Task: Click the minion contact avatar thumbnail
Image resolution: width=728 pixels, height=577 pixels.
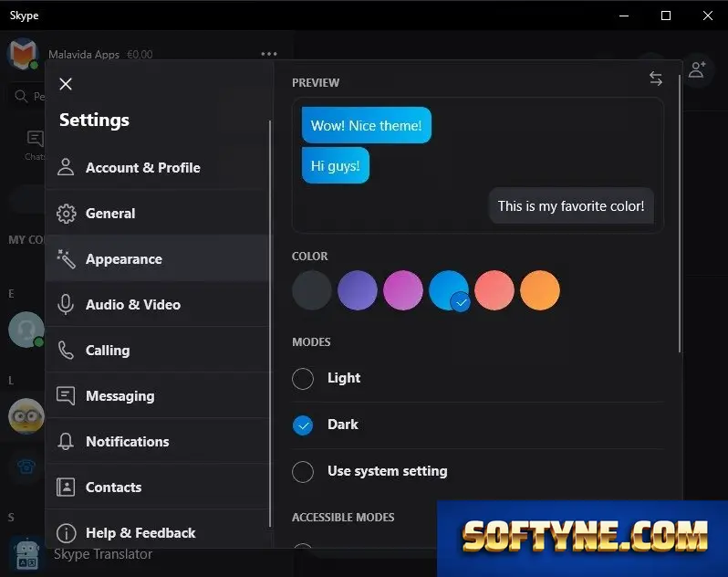Action: coord(26,415)
